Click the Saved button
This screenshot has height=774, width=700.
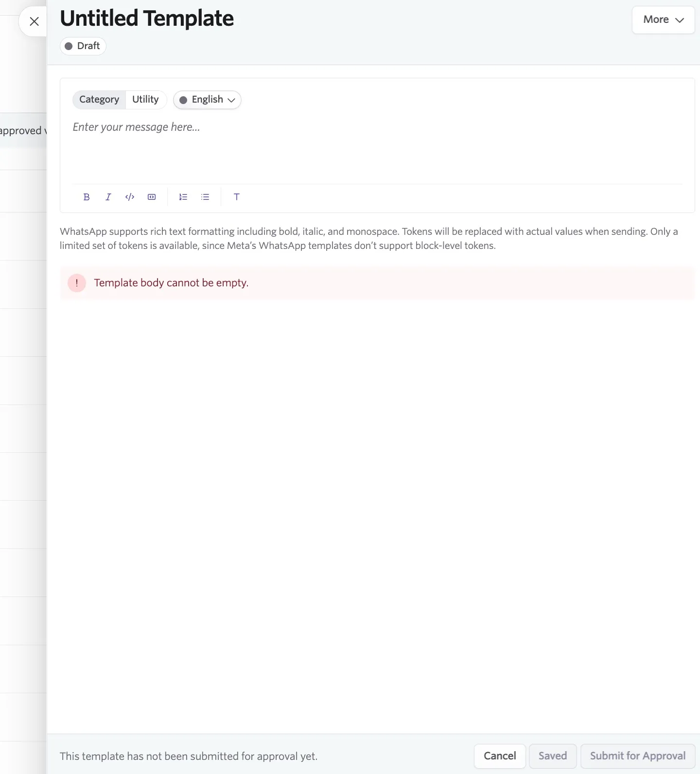point(553,756)
